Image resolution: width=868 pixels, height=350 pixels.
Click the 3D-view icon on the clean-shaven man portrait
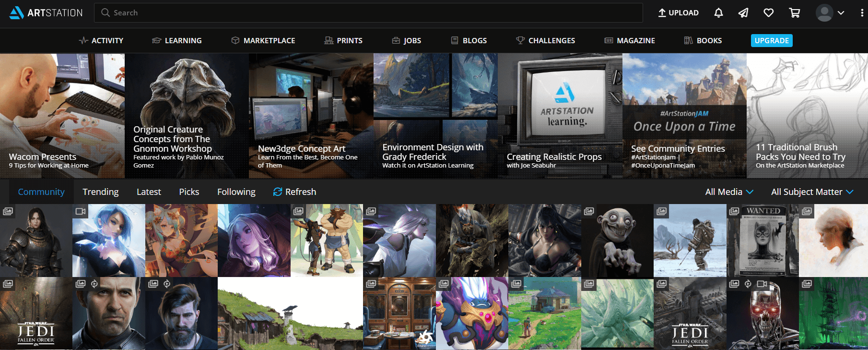[94, 284]
